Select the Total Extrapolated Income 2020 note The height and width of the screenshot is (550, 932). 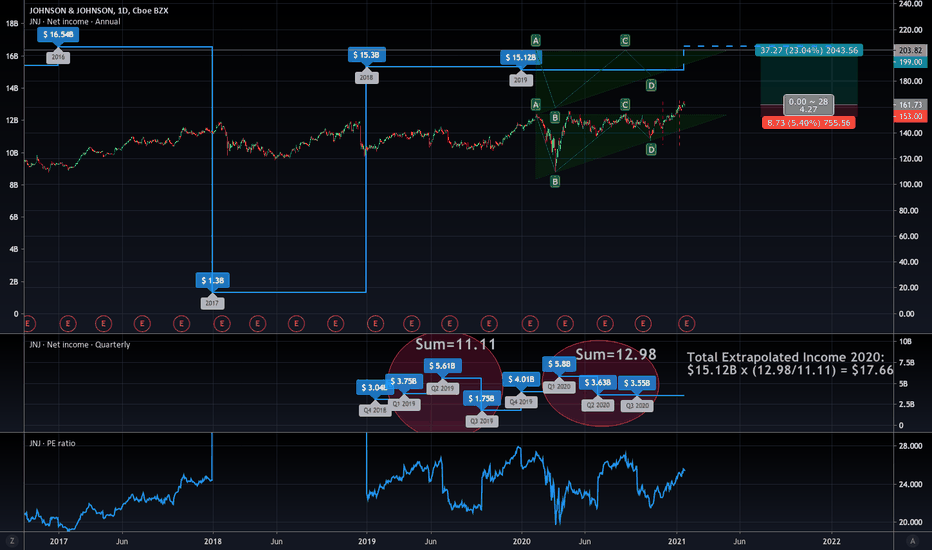790,363
